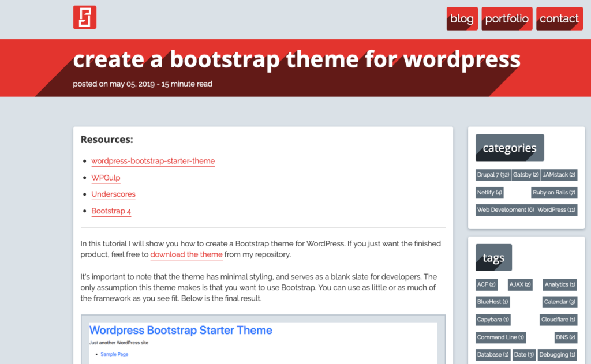Viewport: 591px width, 364px height.
Task: Click the Debugging (1) tag
Action: tap(557, 355)
